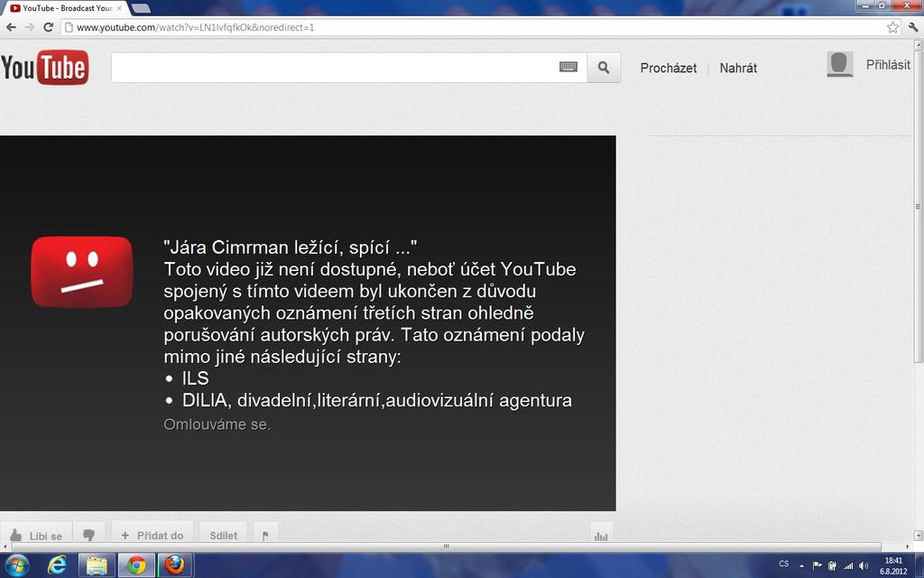
Task: Click the power battery tray icon
Action: click(833, 565)
